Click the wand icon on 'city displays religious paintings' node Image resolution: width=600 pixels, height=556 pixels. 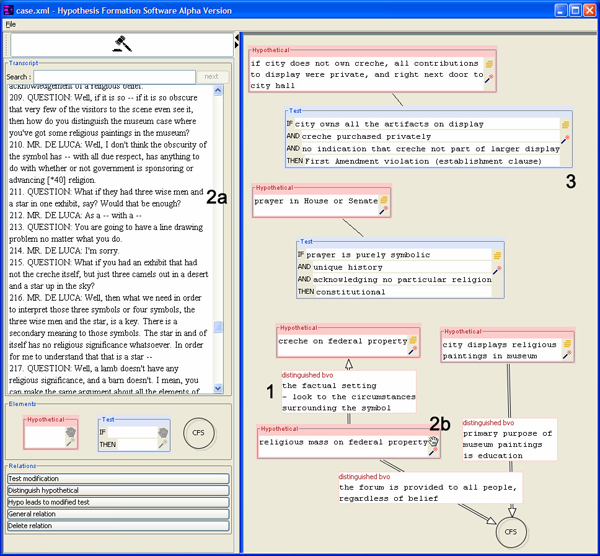coord(567,354)
